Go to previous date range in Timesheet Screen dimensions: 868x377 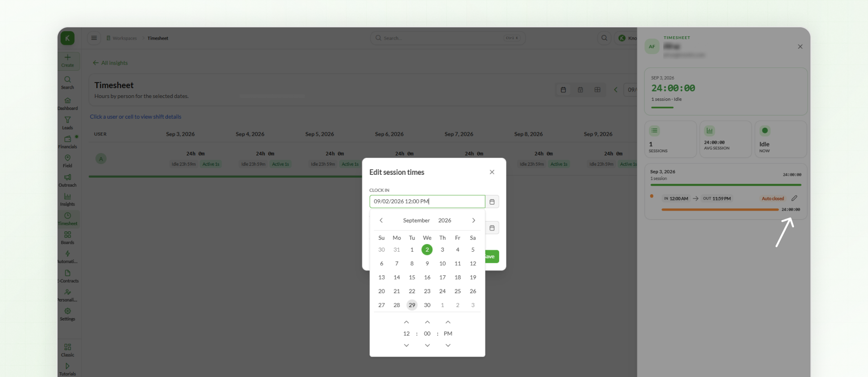[x=616, y=90]
